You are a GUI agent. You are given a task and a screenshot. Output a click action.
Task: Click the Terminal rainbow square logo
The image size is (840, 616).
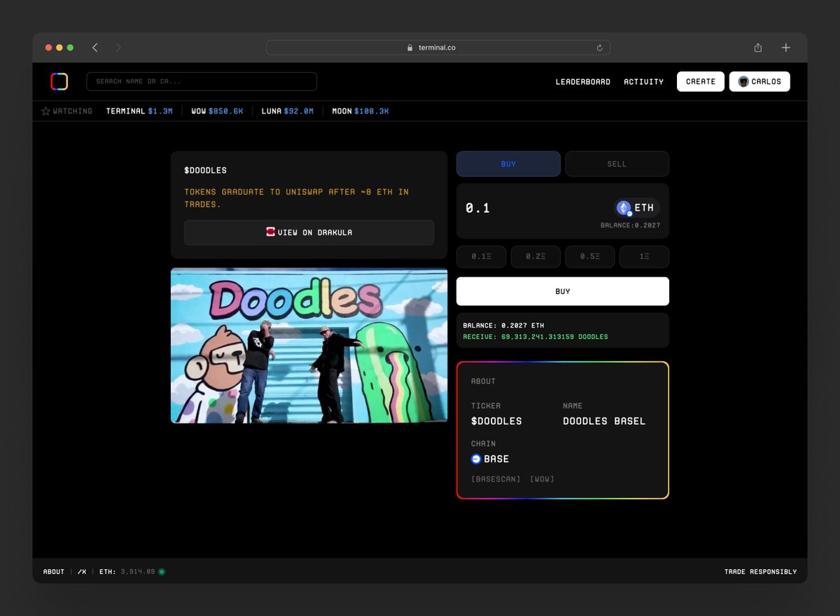(59, 82)
